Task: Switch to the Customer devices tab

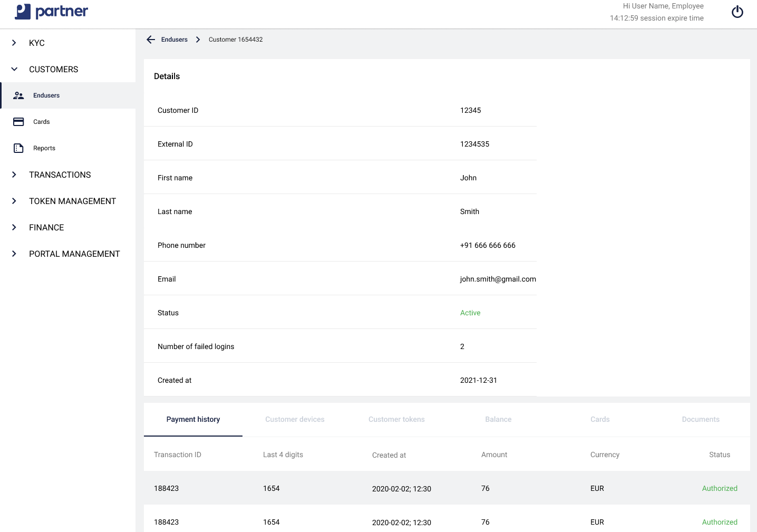Action: 295,420
